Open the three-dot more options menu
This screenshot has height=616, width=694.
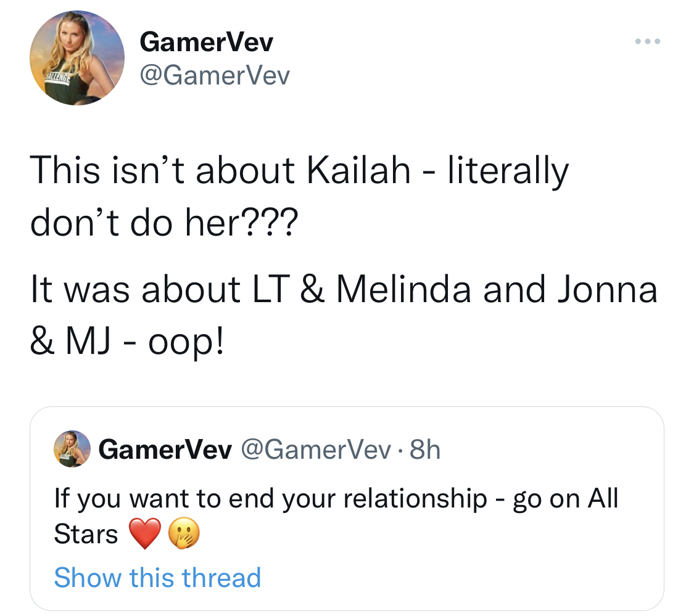click(x=648, y=41)
